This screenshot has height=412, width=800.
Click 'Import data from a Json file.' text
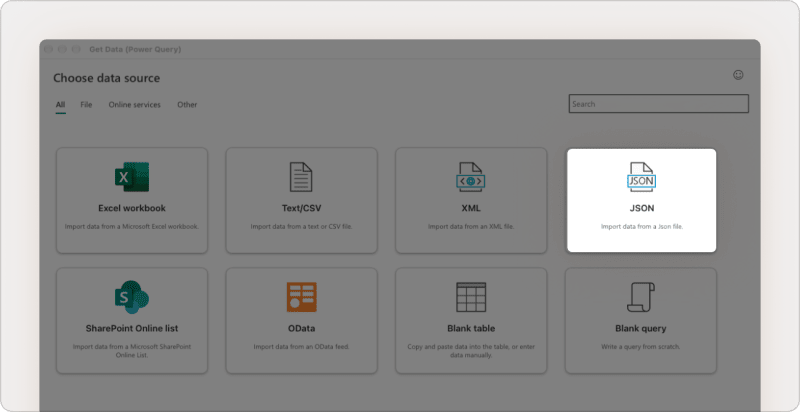[x=641, y=226]
